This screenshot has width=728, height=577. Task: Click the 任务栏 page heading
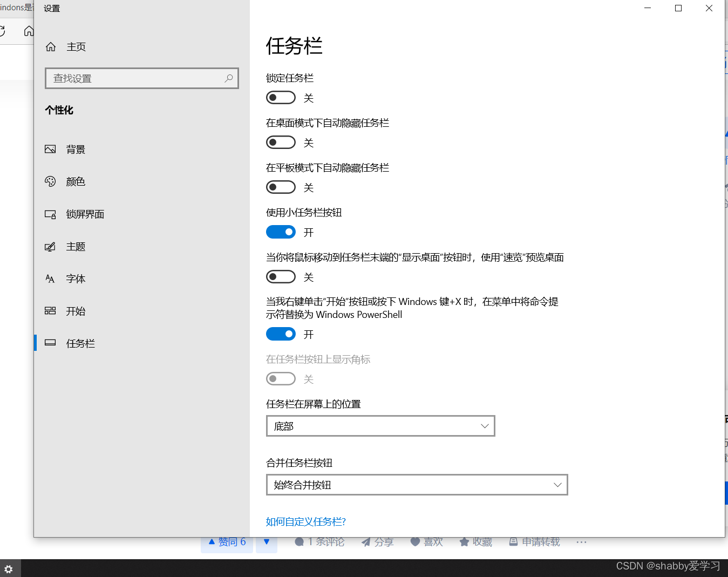point(294,46)
